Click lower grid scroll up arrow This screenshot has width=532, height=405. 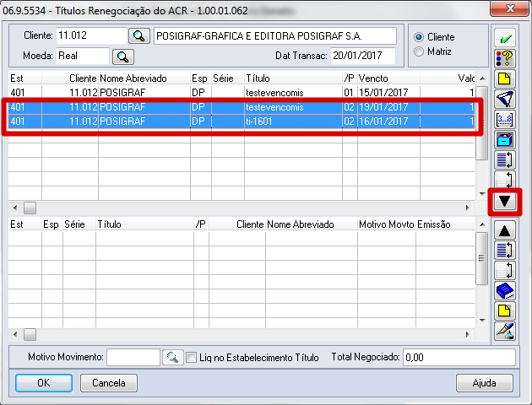point(482,224)
